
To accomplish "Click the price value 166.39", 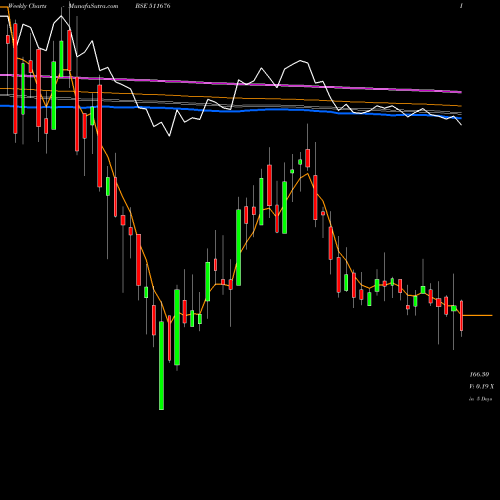I will click(479, 374).
